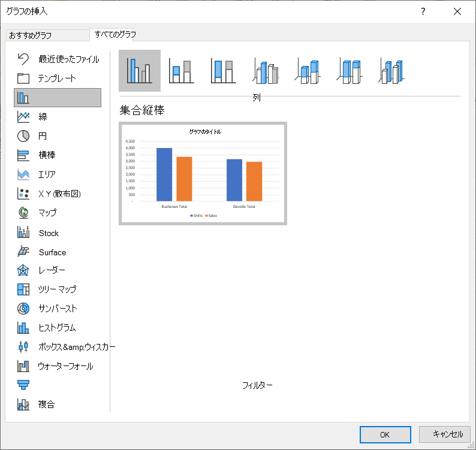This screenshot has height=450, width=476.
Task: Choose the ウォーターフォール waterfall category
Action: tap(58, 366)
